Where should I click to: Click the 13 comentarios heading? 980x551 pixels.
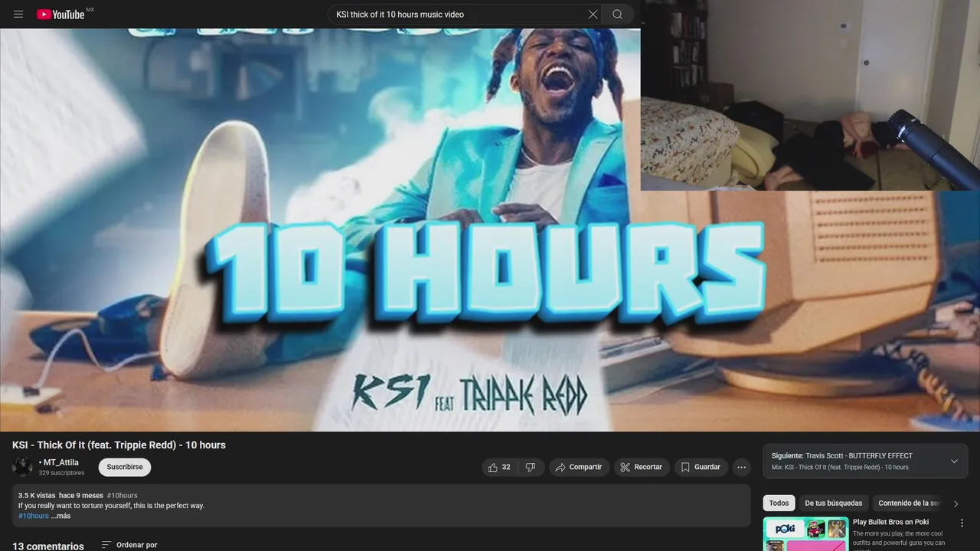coord(48,546)
